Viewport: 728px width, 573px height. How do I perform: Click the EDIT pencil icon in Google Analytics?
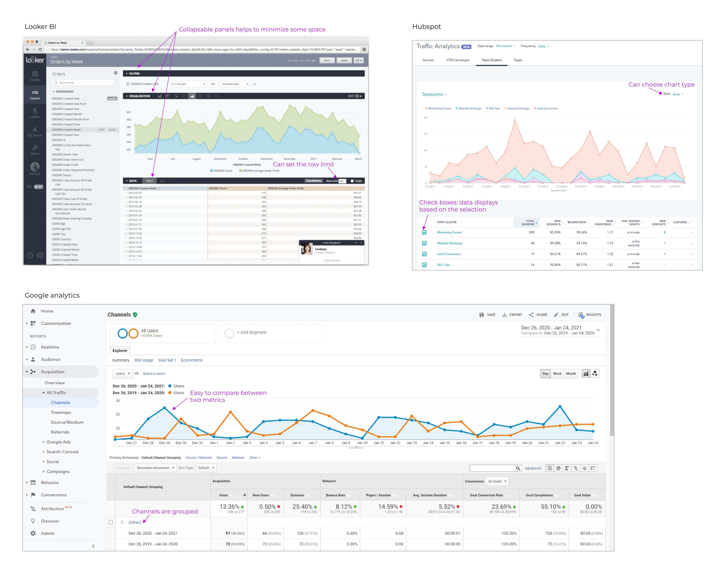(x=556, y=315)
